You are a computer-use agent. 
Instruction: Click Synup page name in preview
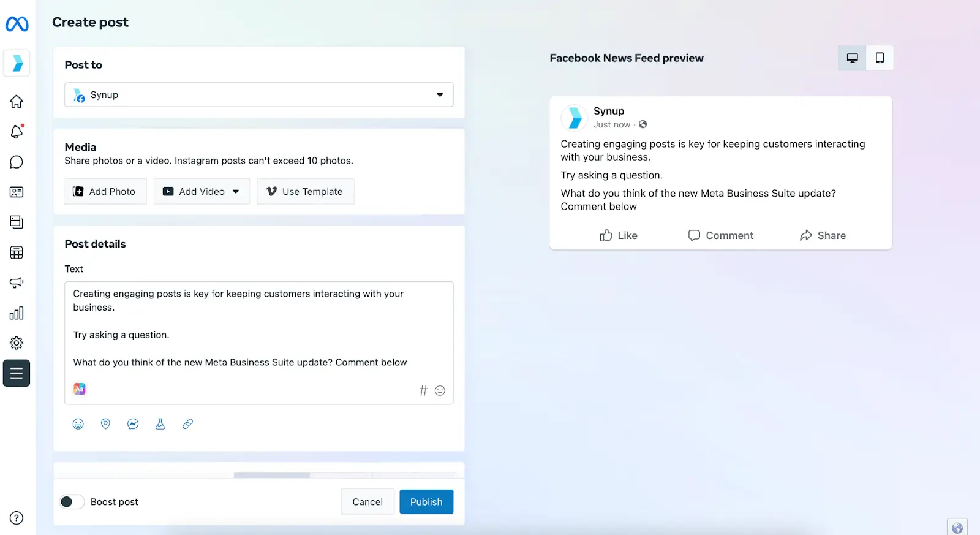coord(609,111)
